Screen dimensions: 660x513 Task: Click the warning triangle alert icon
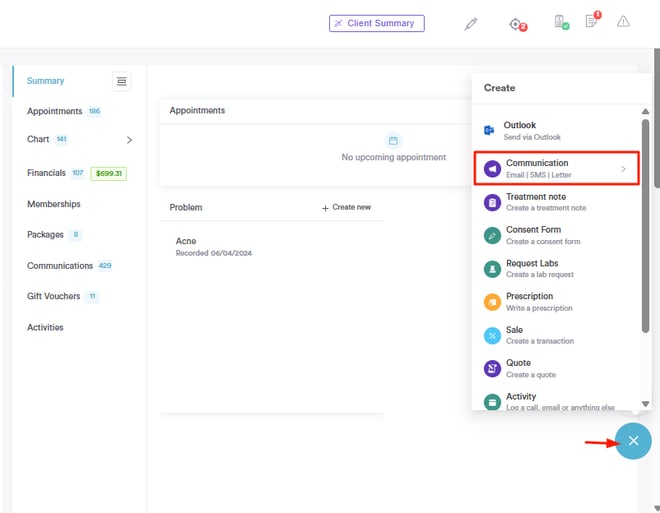coord(623,21)
